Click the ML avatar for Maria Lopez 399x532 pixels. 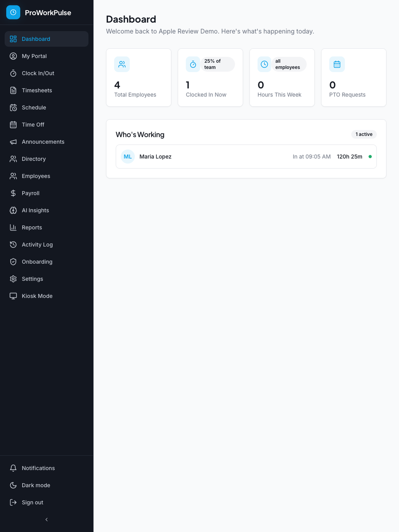pyautogui.click(x=128, y=157)
